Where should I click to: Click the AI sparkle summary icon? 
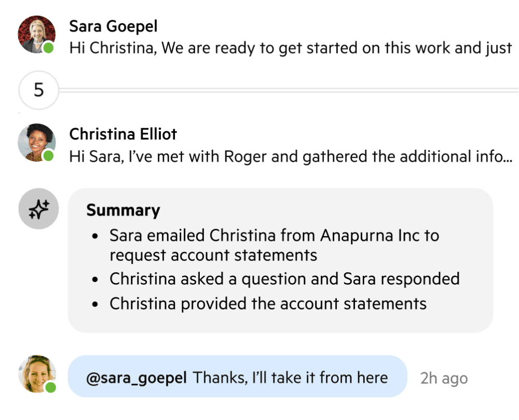(x=38, y=208)
